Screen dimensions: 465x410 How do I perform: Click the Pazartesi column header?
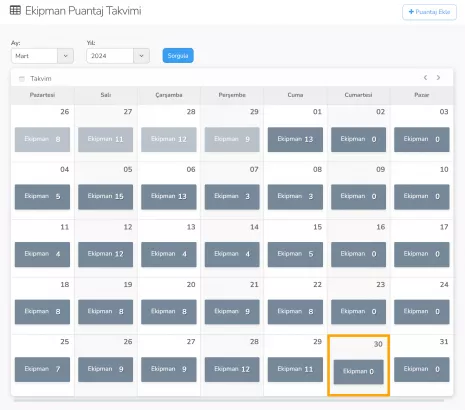pos(42,95)
